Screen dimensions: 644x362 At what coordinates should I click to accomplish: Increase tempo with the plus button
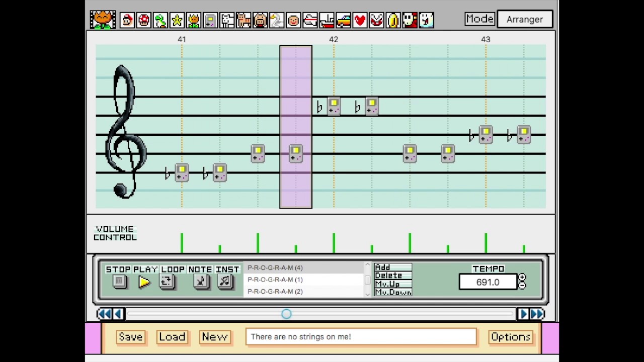522,278
